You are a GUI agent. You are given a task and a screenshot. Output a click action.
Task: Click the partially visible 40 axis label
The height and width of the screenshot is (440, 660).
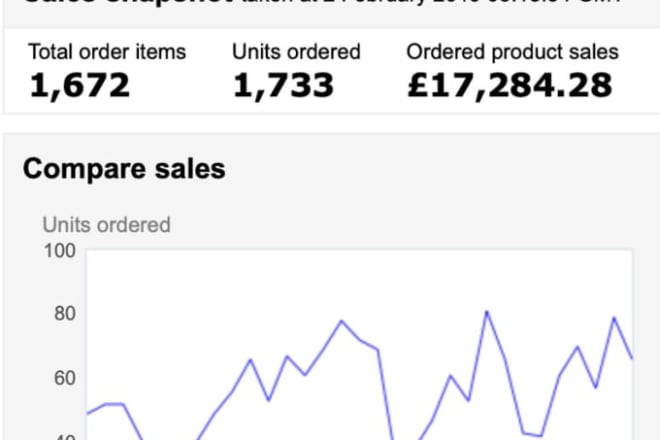coord(65,437)
